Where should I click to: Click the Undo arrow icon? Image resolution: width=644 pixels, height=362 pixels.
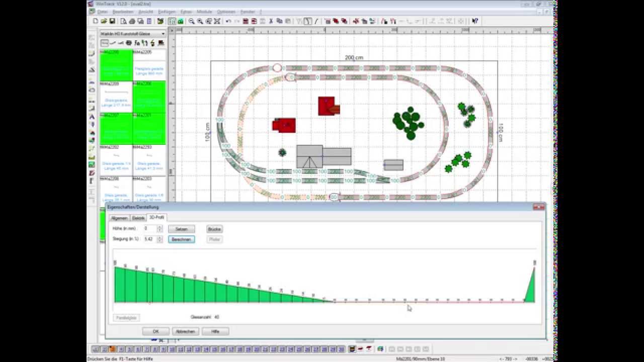(228, 21)
